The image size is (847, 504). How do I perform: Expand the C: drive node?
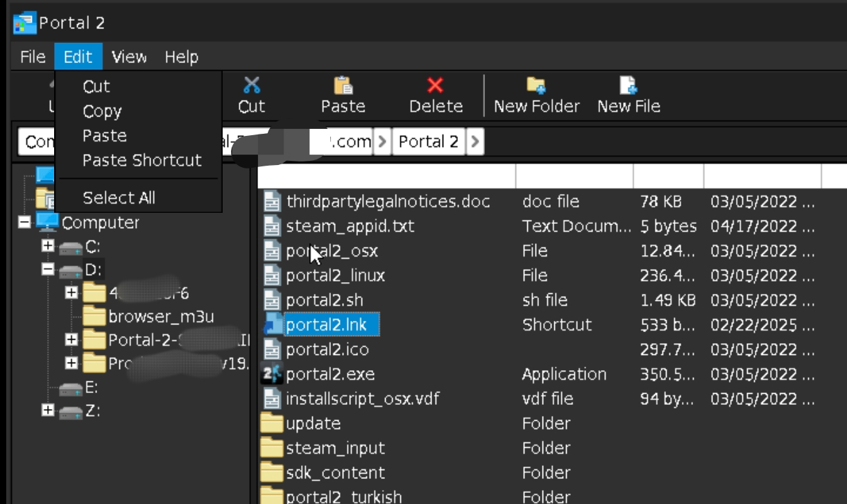click(48, 246)
